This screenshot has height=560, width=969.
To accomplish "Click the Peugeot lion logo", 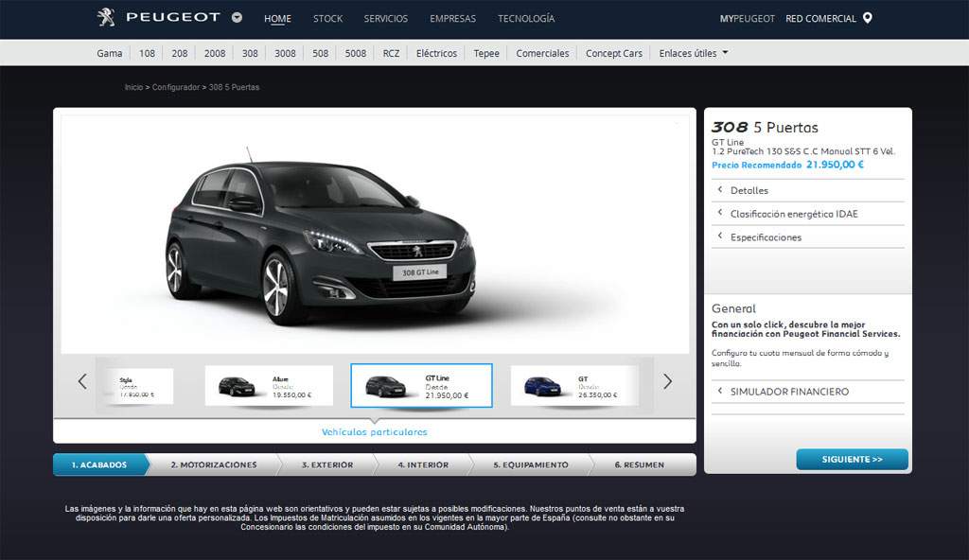I will [106, 17].
